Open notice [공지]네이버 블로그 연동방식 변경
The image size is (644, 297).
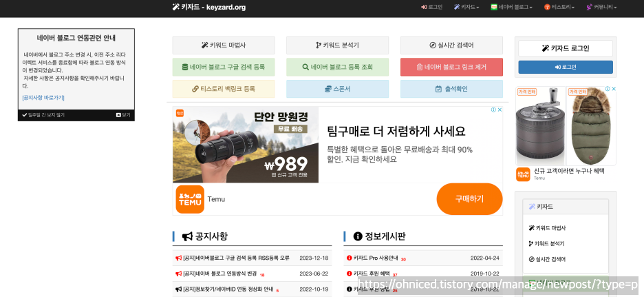coord(219,274)
